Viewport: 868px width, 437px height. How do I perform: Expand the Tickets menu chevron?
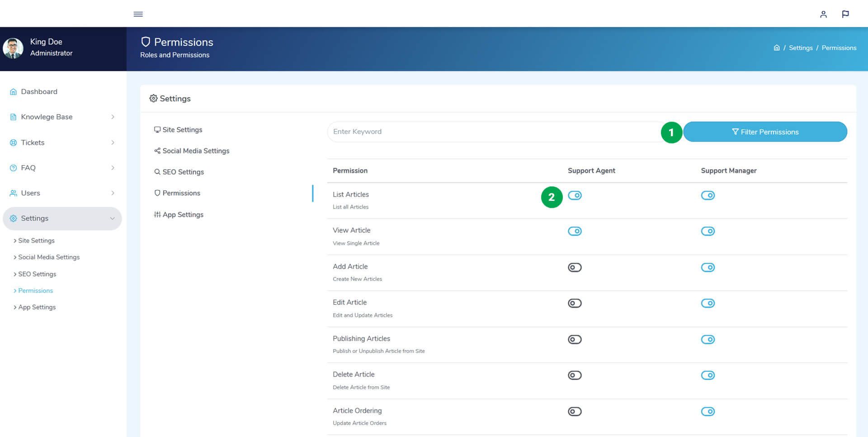[113, 142]
